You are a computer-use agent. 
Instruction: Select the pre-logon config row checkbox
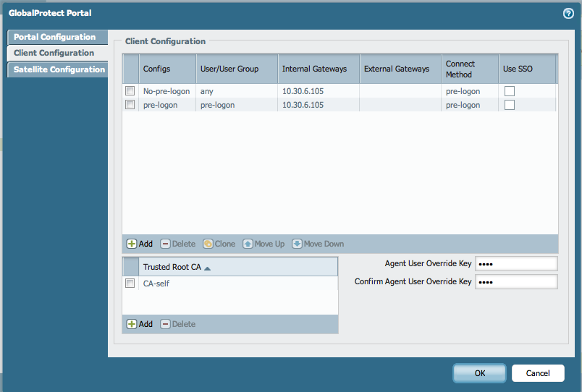point(130,105)
